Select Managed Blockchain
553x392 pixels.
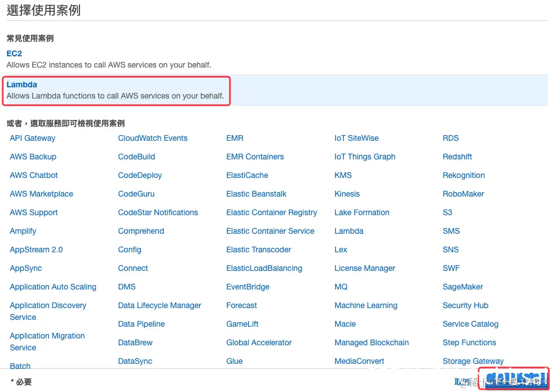tap(371, 342)
